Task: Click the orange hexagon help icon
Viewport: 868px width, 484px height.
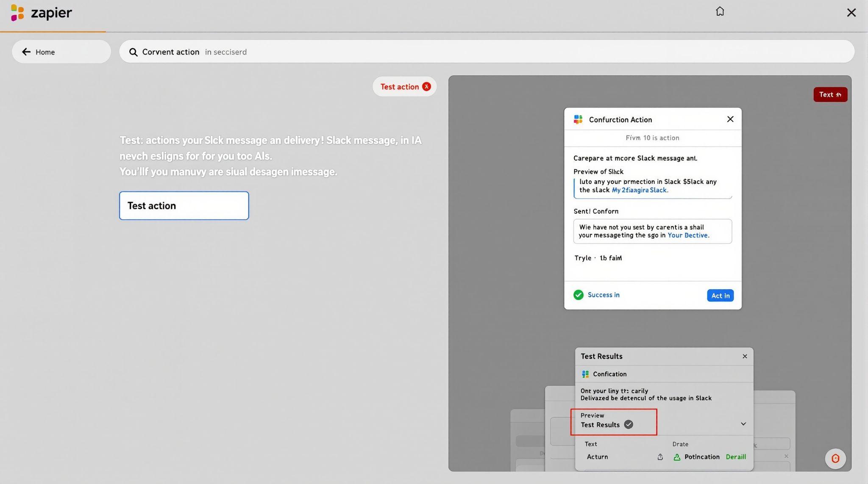Action: [835, 459]
